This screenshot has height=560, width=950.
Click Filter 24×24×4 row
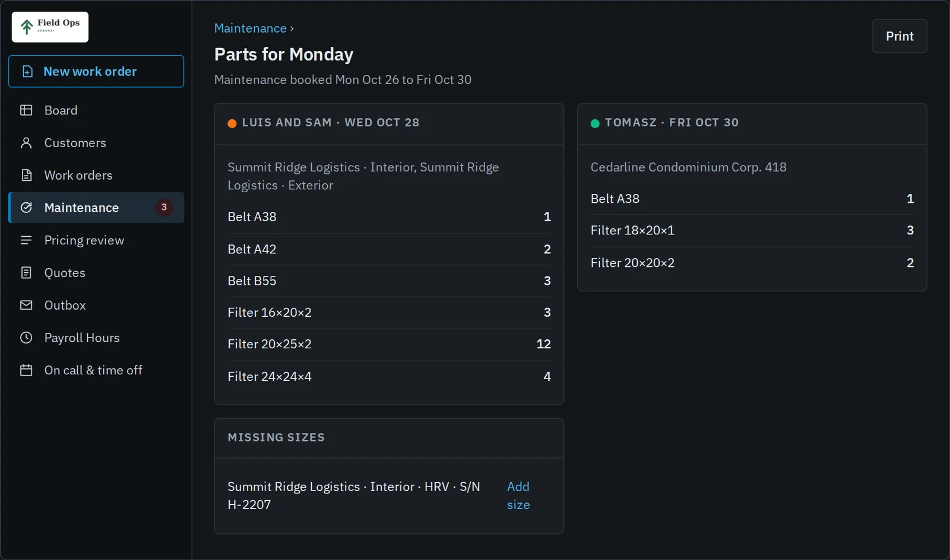click(389, 376)
